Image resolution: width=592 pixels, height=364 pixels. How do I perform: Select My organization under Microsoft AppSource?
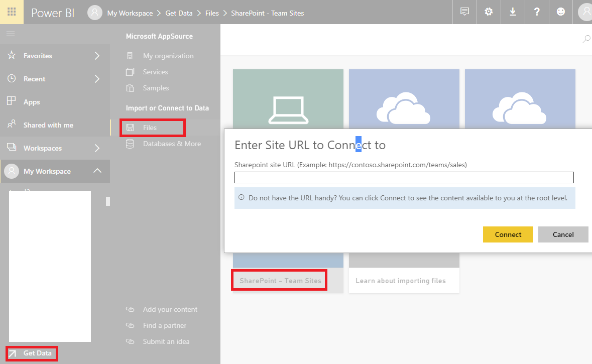point(168,56)
